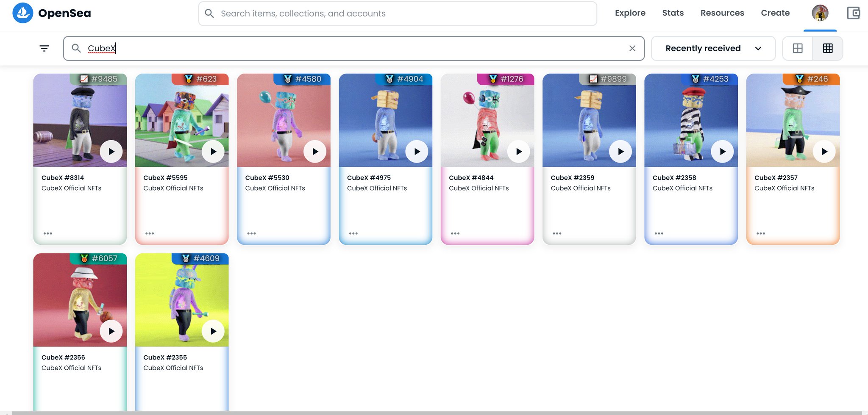Click the #246 rarity rank badge

coord(811,79)
